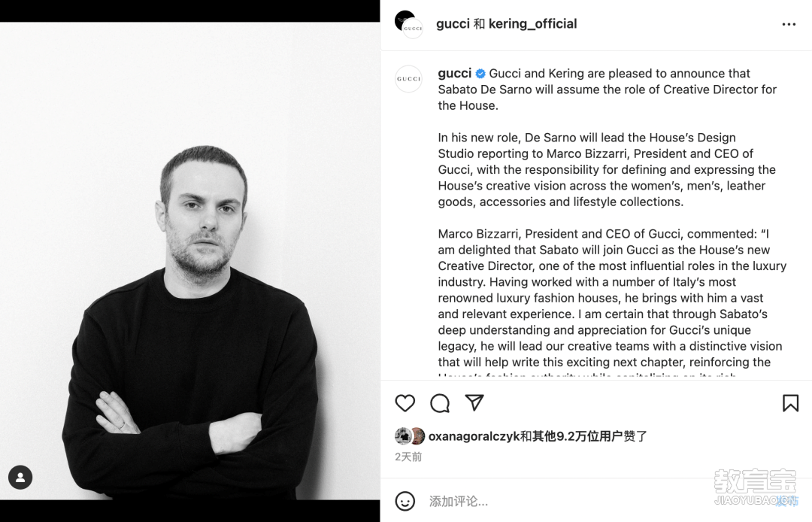
Task: Save post with the bookmark icon
Action: (x=790, y=403)
